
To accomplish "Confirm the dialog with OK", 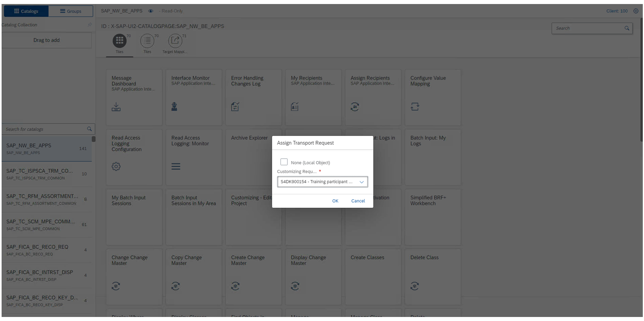I will tap(335, 201).
